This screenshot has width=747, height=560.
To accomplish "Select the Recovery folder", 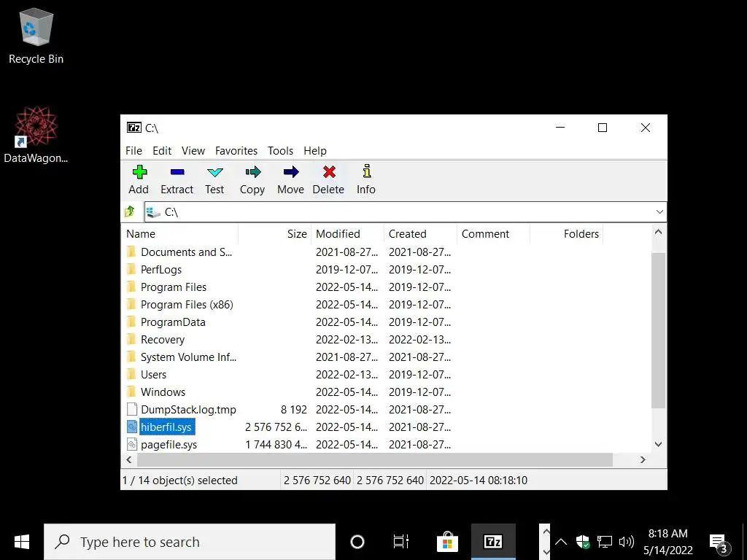I will [156, 340].
